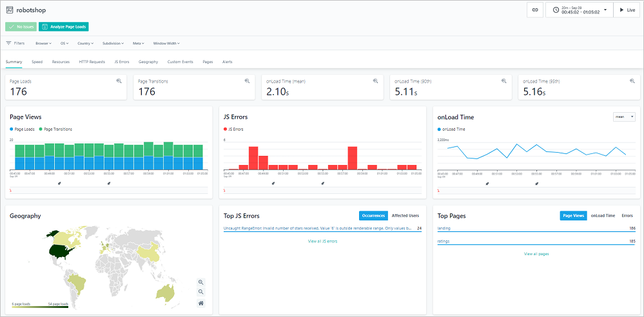Click magnifier icon on onLoad Time (mean) card

375,81
